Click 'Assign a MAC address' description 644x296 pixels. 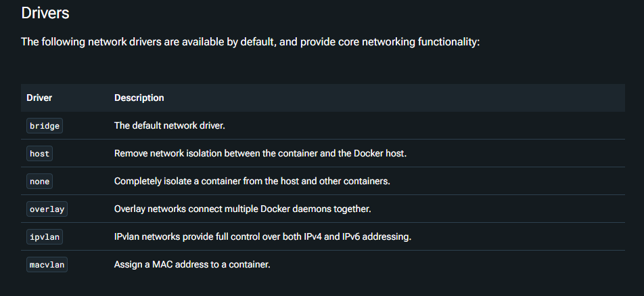(192, 264)
